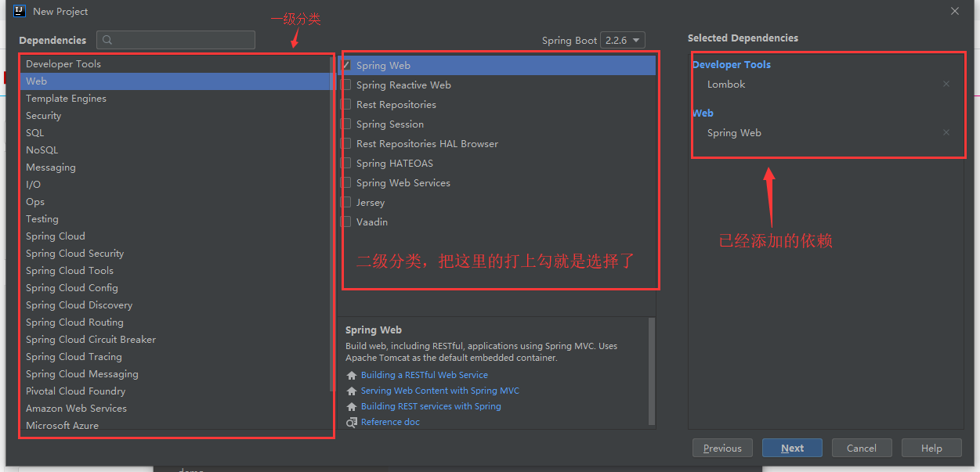The height and width of the screenshot is (472, 980).
Task: Select the Web category
Action: click(175, 81)
